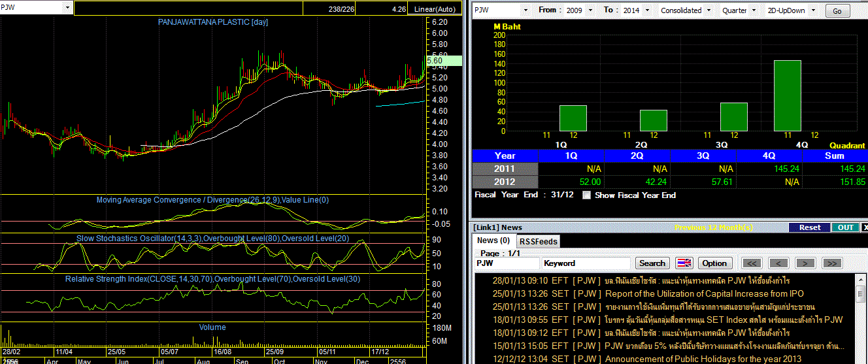Click the 42.24 cell in 2012 row
Screen dimensions: 868x364
coord(637,182)
